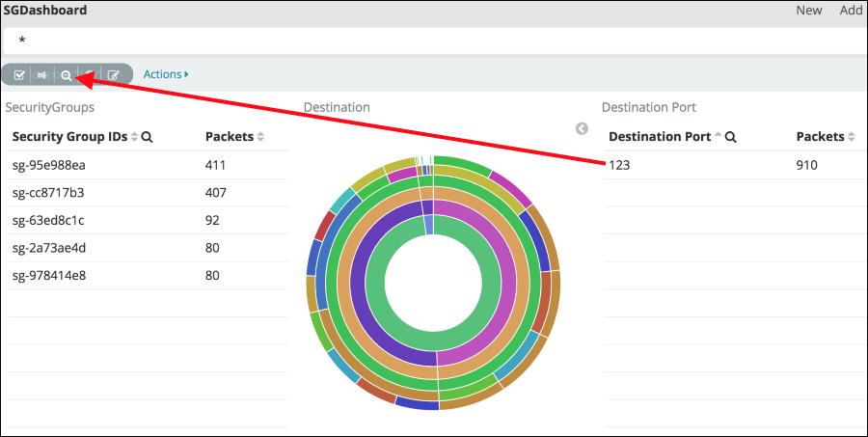Sort by the Destination Port column arrow
This screenshot has height=437, width=868.
[718, 137]
